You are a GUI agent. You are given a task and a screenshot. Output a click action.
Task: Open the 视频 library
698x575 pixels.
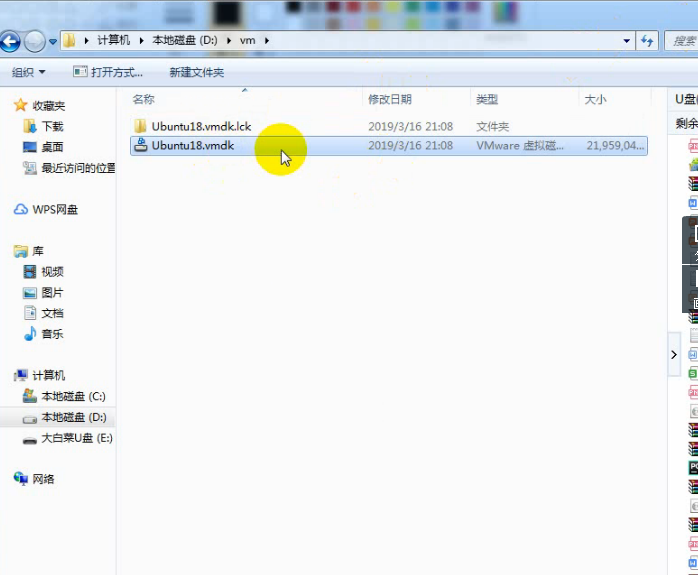click(x=52, y=271)
